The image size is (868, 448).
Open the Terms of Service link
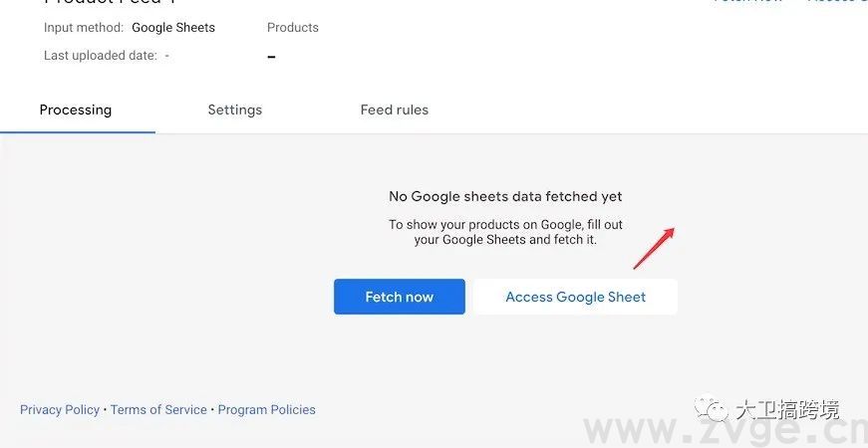coord(158,409)
